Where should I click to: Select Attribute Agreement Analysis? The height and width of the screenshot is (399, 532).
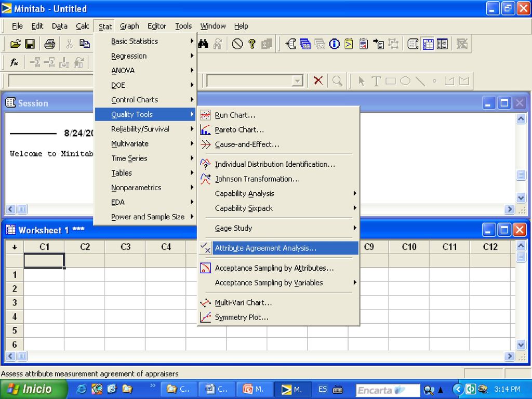[x=278, y=248]
